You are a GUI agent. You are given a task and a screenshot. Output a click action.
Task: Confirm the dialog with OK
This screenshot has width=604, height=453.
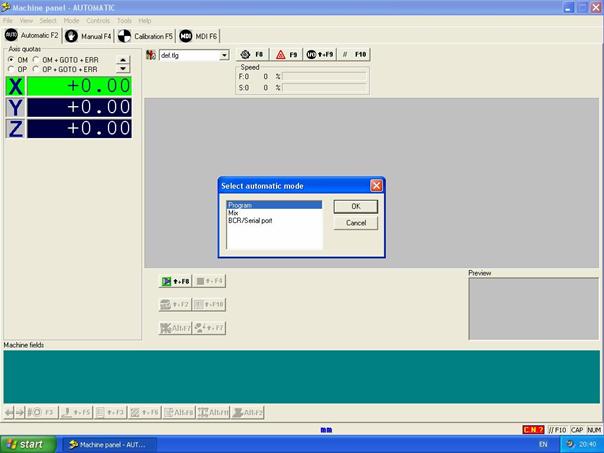tap(355, 206)
